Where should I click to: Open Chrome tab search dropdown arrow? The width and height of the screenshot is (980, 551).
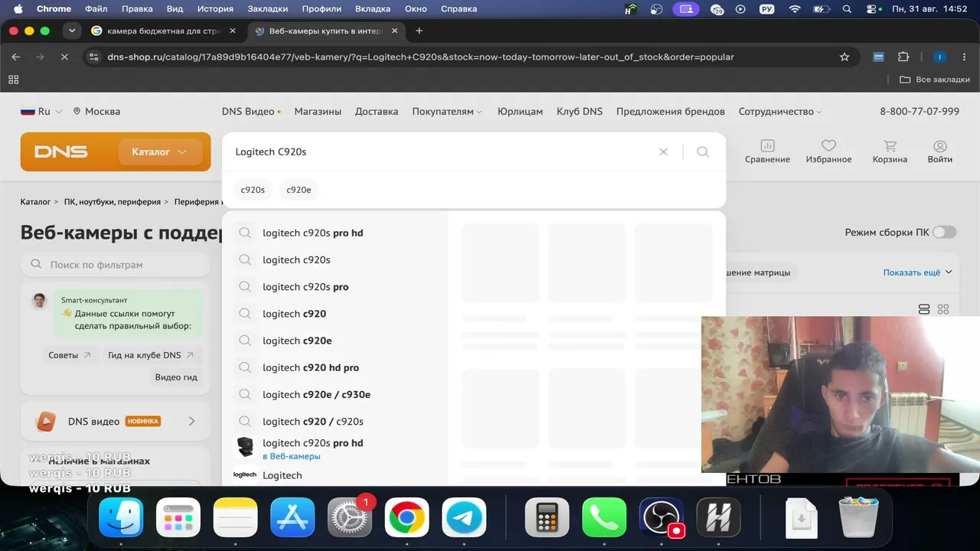[x=72, y=31]
